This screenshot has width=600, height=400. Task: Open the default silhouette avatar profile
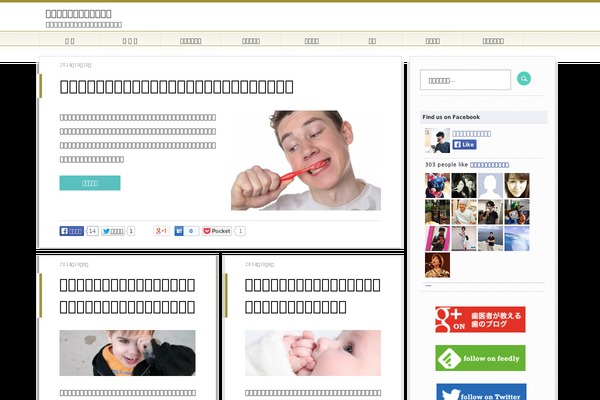click(x=490, y=186)
